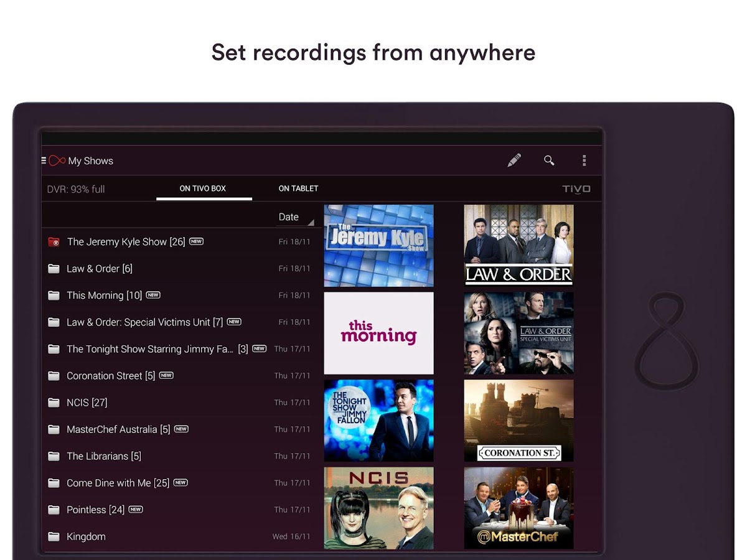Click Fri 18/11 date on Jeremy Kyle row
Image resolution: width=747 pixels, height=560 pixels.
[294, 242]
